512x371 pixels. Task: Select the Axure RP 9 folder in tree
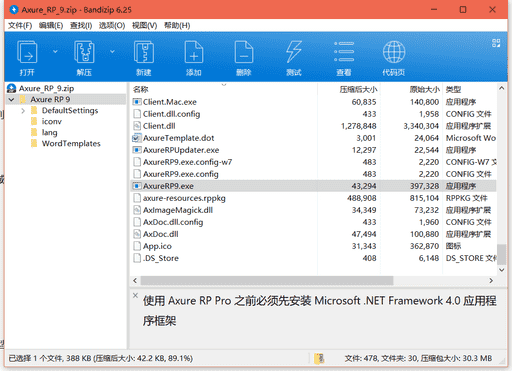[x=50, y=99]
